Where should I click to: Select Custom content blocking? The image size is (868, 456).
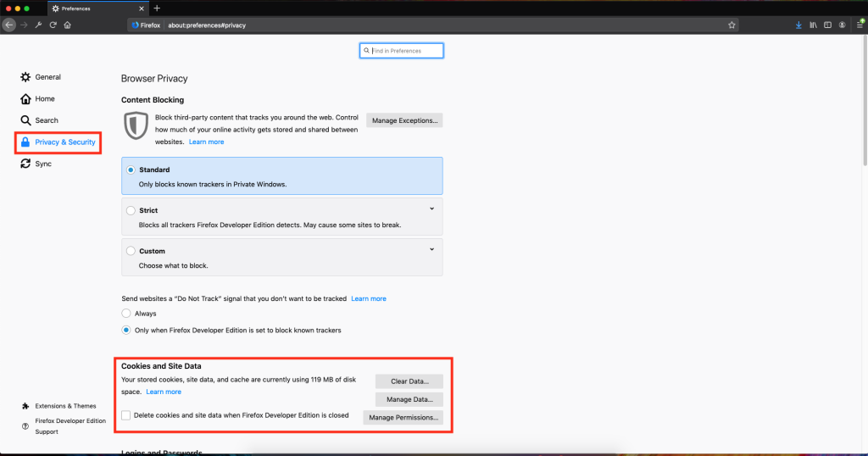click(x=131, y=251)
